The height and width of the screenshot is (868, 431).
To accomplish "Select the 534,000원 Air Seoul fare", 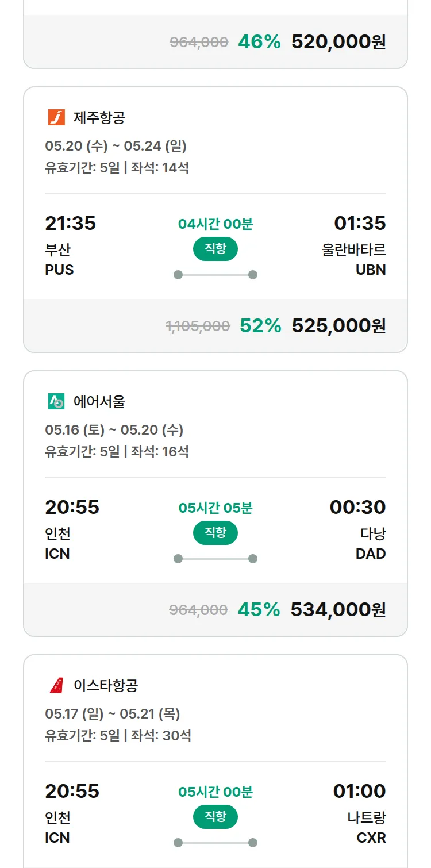I will pyautogui.click(x=338, y=610).
